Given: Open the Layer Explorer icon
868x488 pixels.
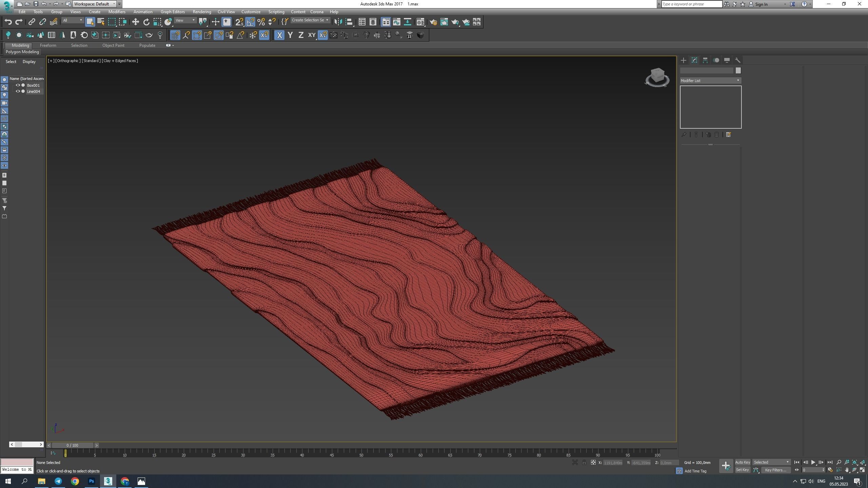Looking at the screenshot, I should tap(373, 22).
